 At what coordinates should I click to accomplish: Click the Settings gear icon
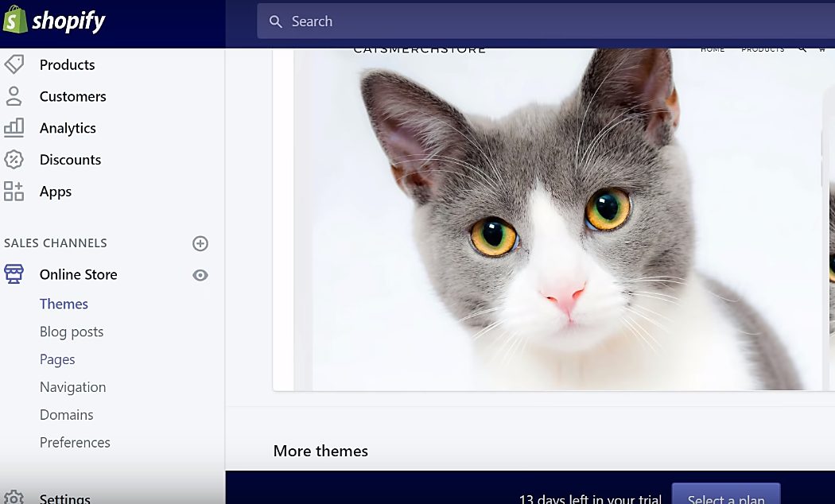(x=14, y=498)
